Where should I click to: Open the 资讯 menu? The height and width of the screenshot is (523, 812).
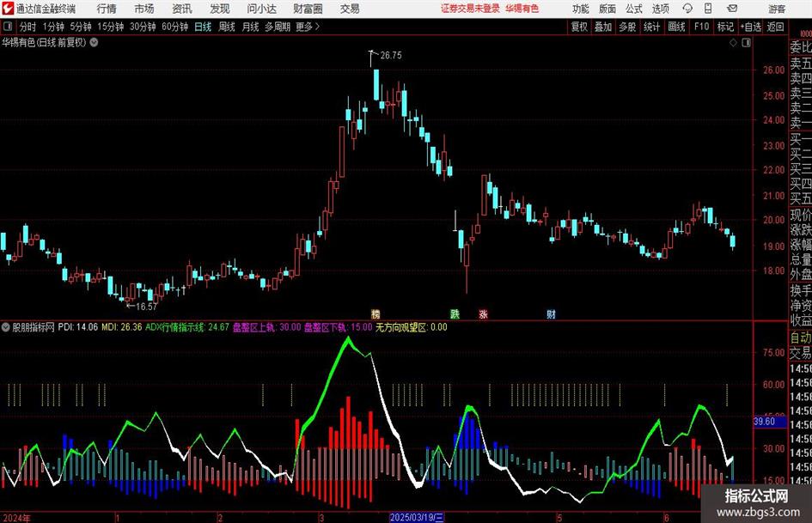point(182,9)
